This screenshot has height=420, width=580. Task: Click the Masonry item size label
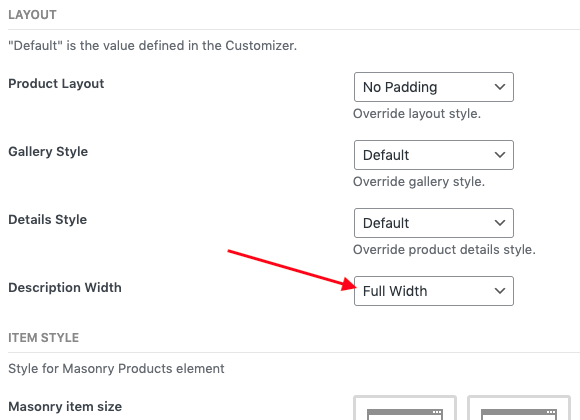pyautogui.click(x=65, y=407)
